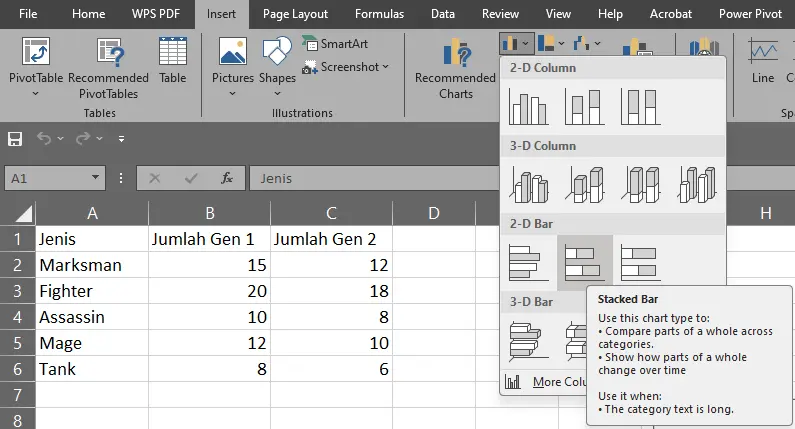795x429 pixels.
Task: Open Recommended PivotTables
Action: (x=109, y=67)
